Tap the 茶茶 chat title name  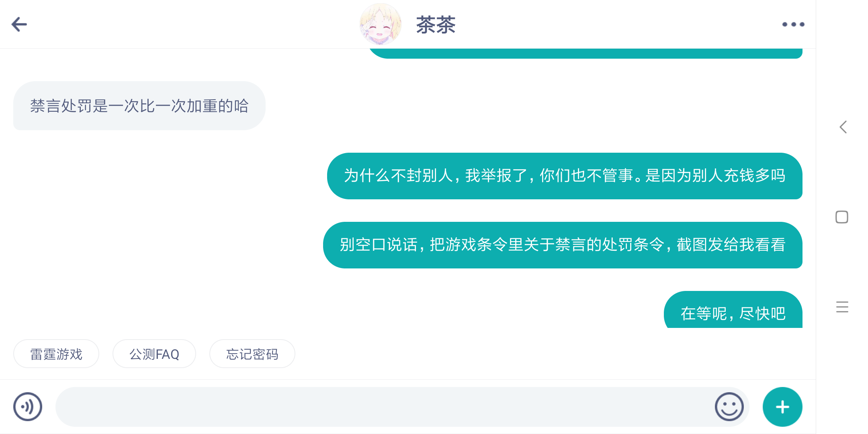tap(436, 25)
